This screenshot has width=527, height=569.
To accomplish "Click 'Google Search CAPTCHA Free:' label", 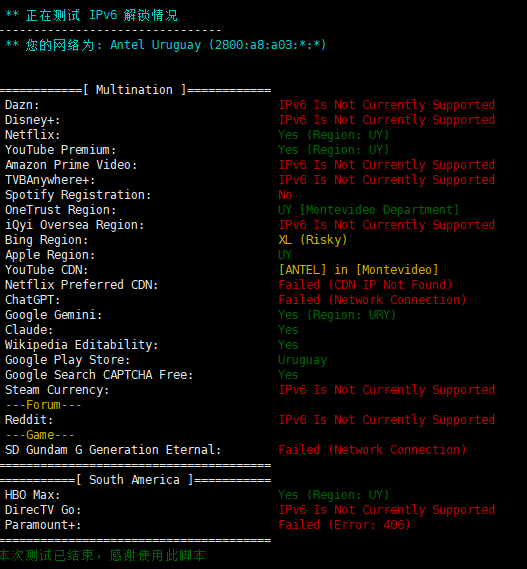I will coord(99,375).
